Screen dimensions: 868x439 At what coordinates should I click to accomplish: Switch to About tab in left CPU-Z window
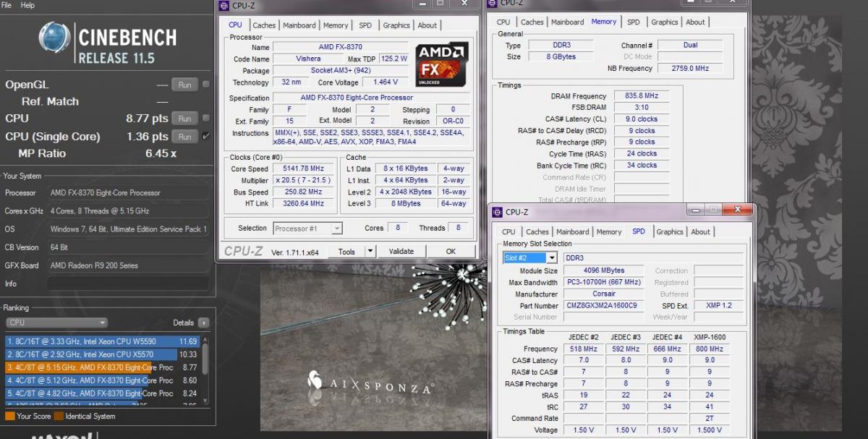(427, 25)
